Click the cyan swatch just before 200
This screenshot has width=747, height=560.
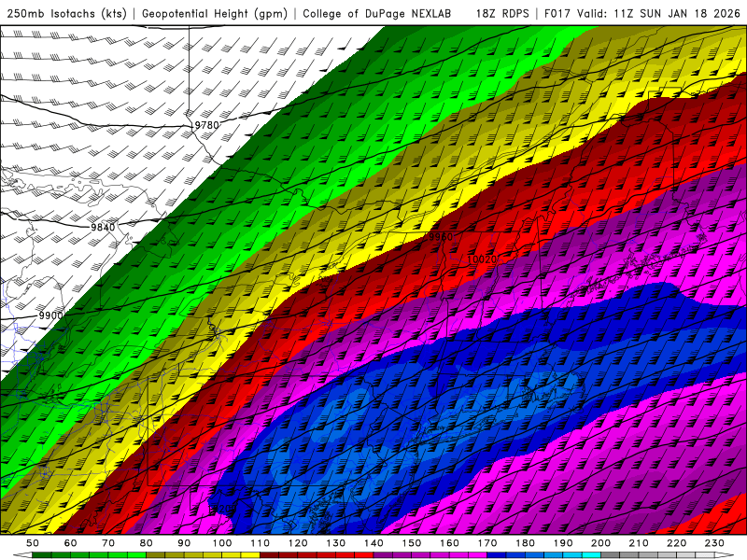click(x=591, y=555)
